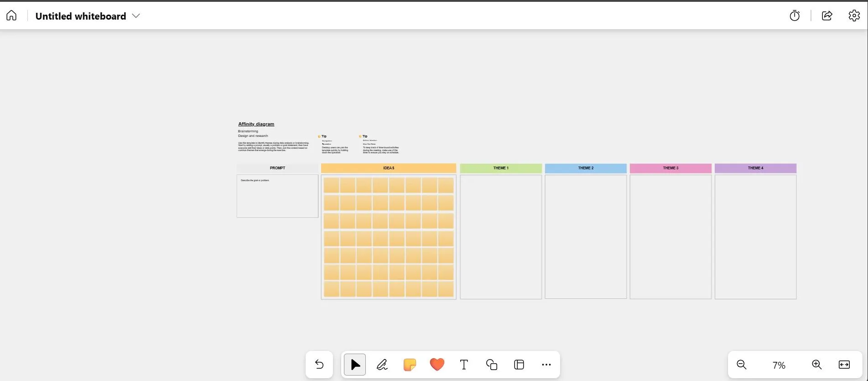868x381 pixels.
Task: Select the Affinity diagram heading
Action: pos(256,124)
